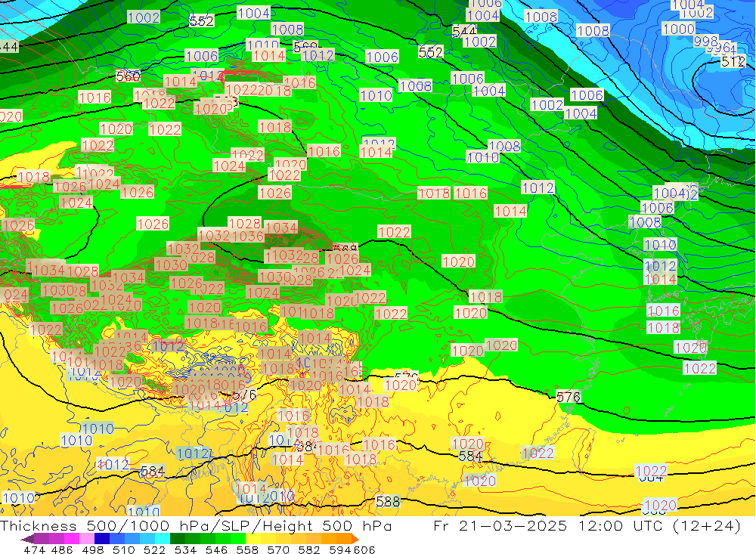Click the brightest green legend swatch before yellow
The width and height of the screenshot is (756, 554).
click(238, 539)
